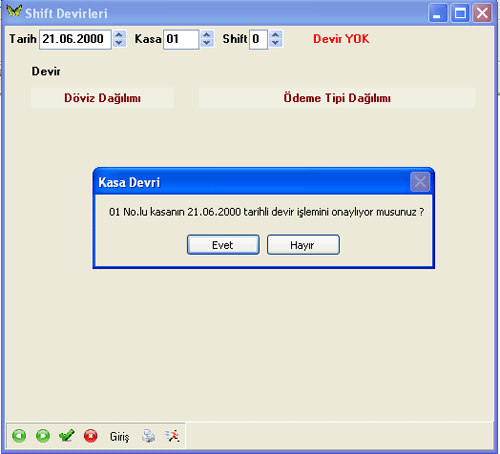Confirm the transfer with Evet button
The width and height of the screenshot is (500, 454).
tap(223, 245)
